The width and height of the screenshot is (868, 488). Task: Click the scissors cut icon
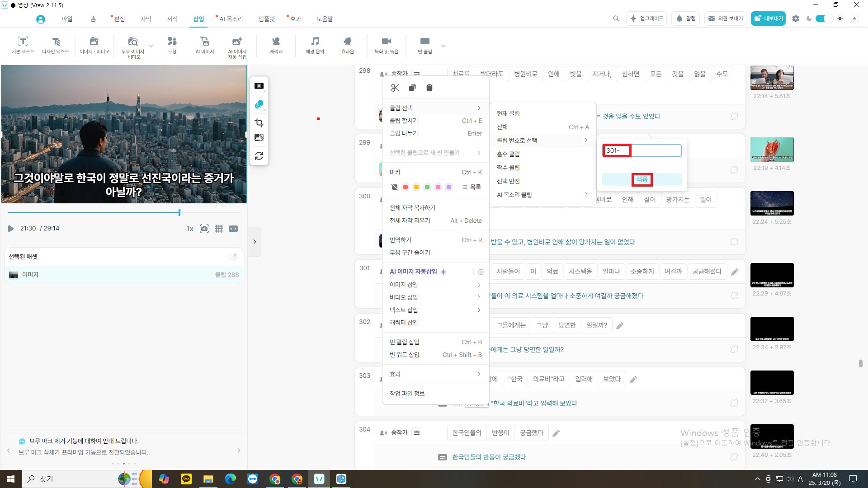[x=395, y=88]
